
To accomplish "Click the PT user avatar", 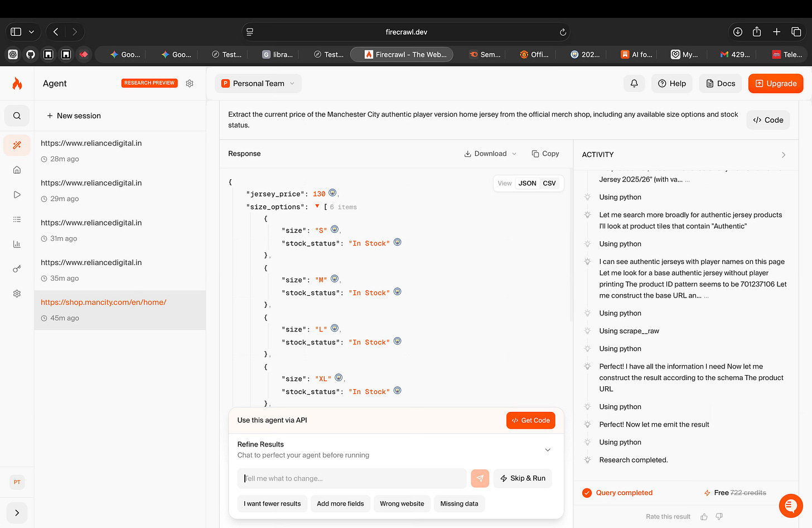I will [17, 482].
